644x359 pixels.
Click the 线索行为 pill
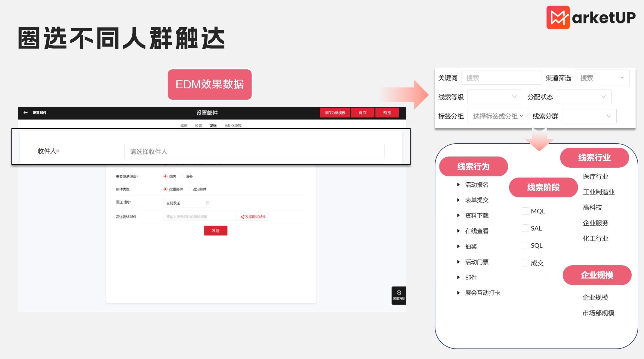point(473,166)
